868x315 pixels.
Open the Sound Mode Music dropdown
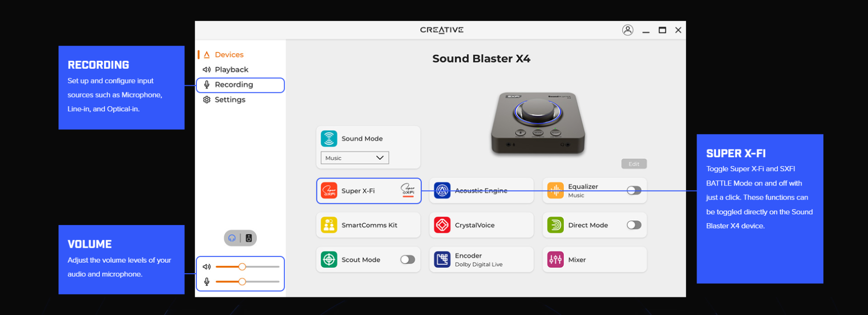(354, 158)
